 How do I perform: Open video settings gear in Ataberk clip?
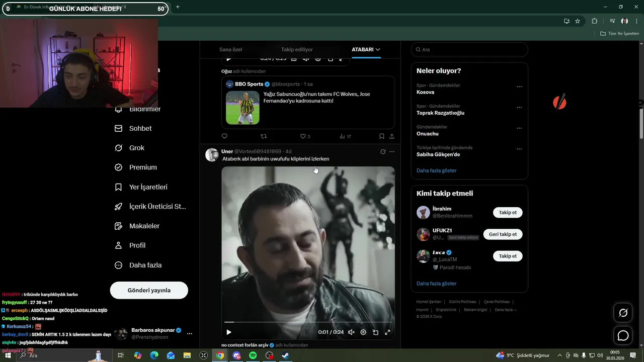[x=363, y=332]
